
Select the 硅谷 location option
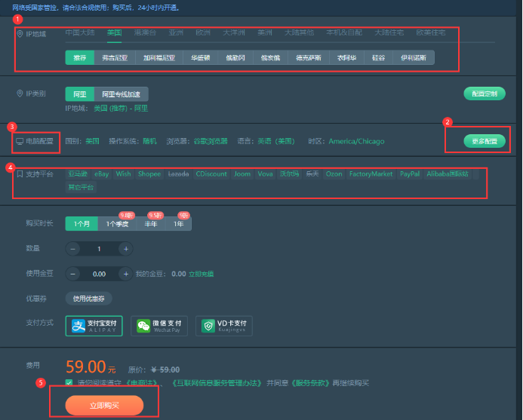(379, 57)
